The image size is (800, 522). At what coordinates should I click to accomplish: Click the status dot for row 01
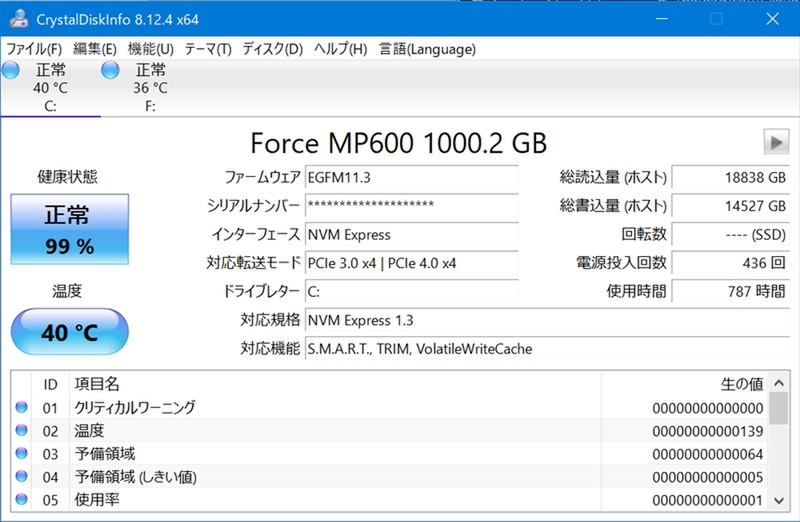pyautogui.click(x=21, y=407)
